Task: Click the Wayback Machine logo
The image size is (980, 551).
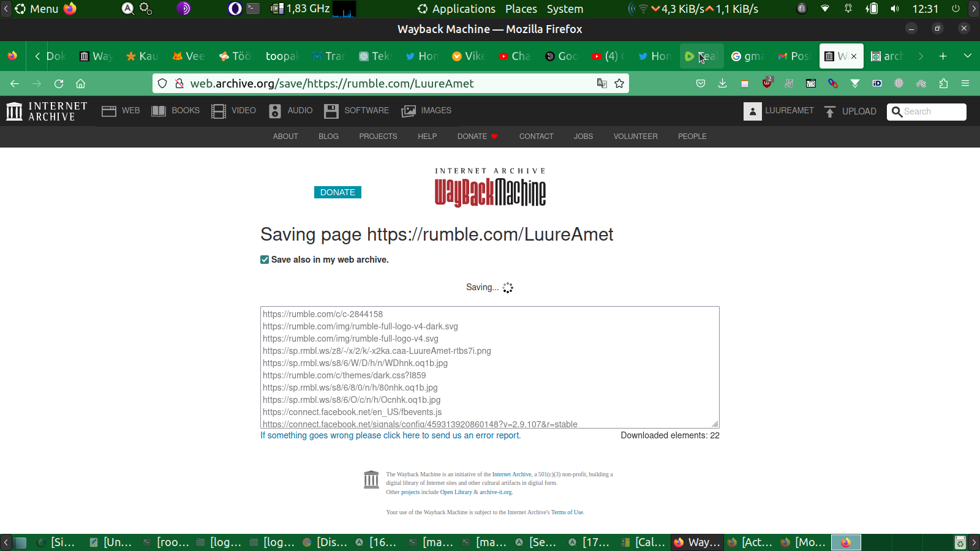Action: tap(490, 187)
